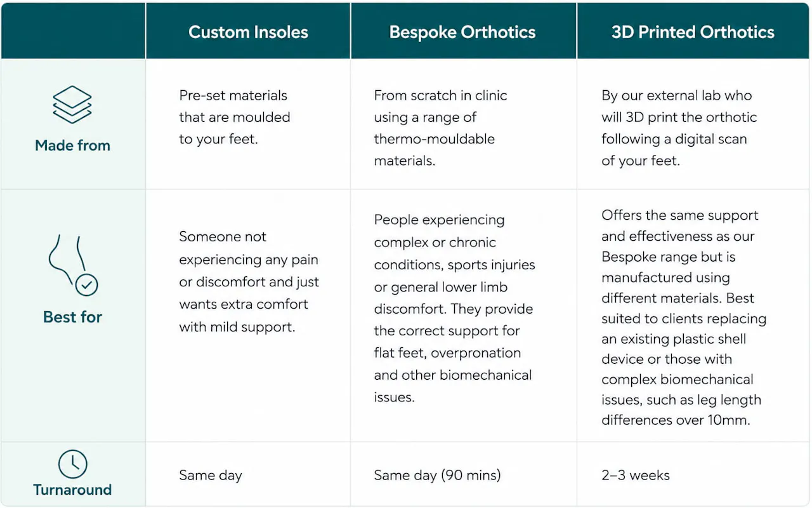The image size is (812, 508).
Task: Click the clock Turnaround icon
Action: click(72, 464)
